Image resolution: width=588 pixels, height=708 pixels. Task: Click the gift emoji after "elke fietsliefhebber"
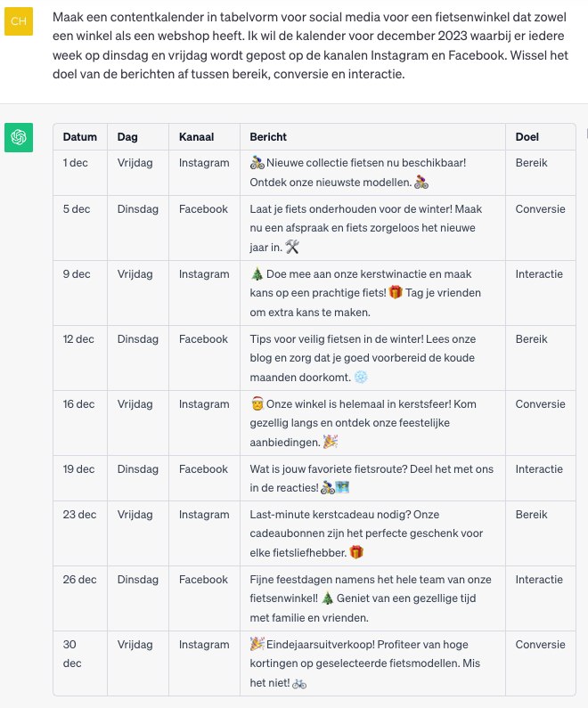pos(356,552)
